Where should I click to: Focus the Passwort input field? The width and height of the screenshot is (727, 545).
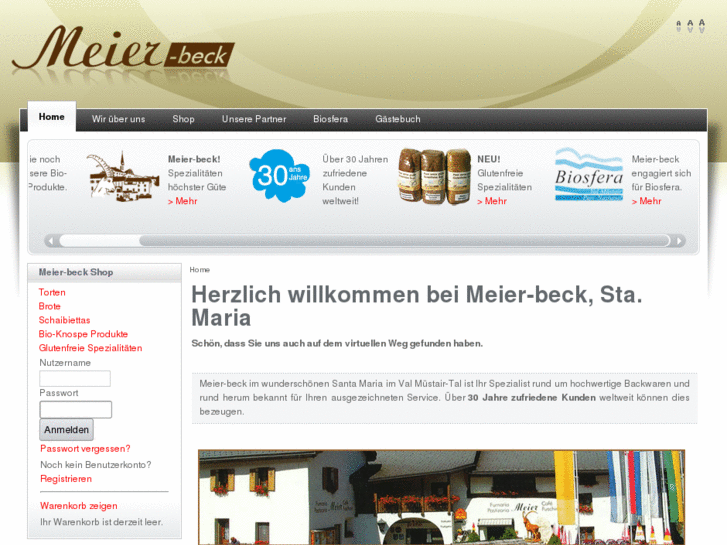click(76, 410)
